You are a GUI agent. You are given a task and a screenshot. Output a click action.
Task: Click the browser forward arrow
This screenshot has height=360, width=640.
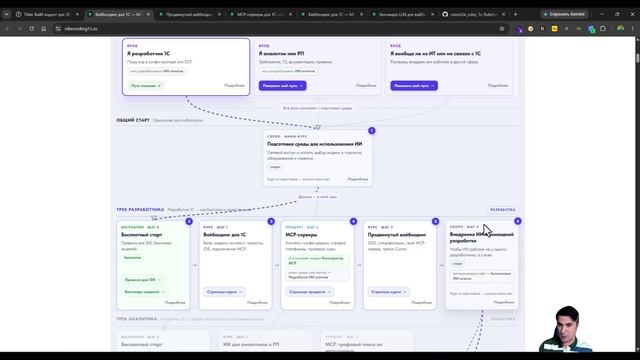(x=19, y=29)
